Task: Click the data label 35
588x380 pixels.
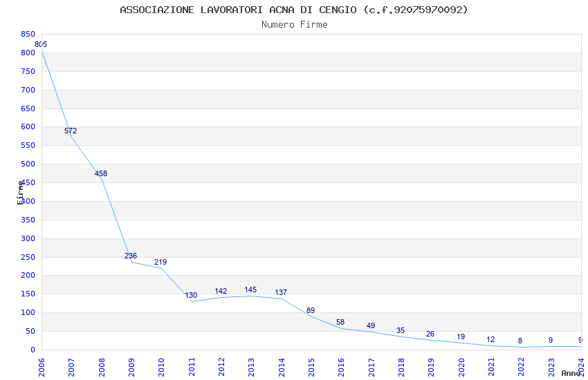Action: click(401, 330)
